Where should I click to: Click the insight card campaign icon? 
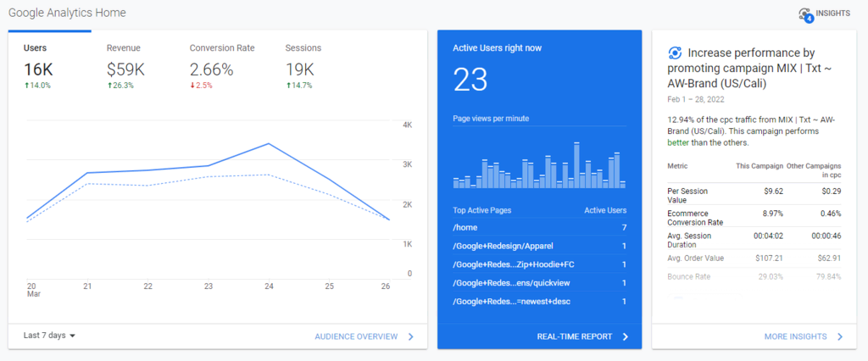(675, 53)
